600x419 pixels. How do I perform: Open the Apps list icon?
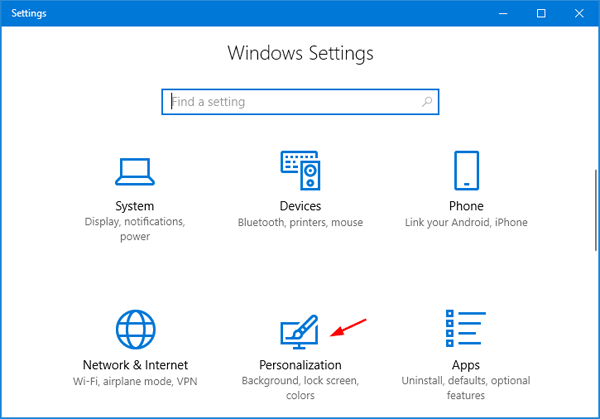pos(466,330)
